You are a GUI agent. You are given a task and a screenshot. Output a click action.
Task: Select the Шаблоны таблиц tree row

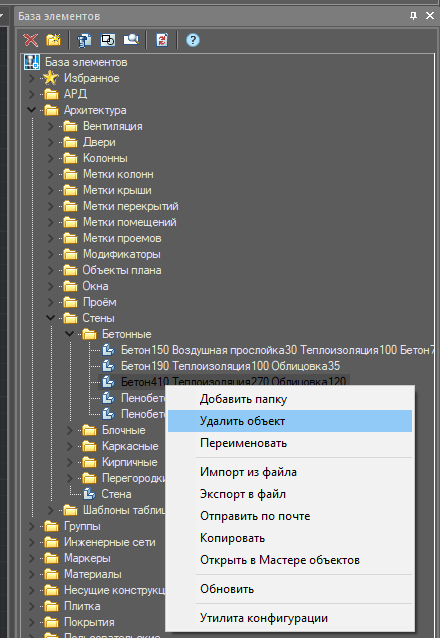click(x=124, y=510)
